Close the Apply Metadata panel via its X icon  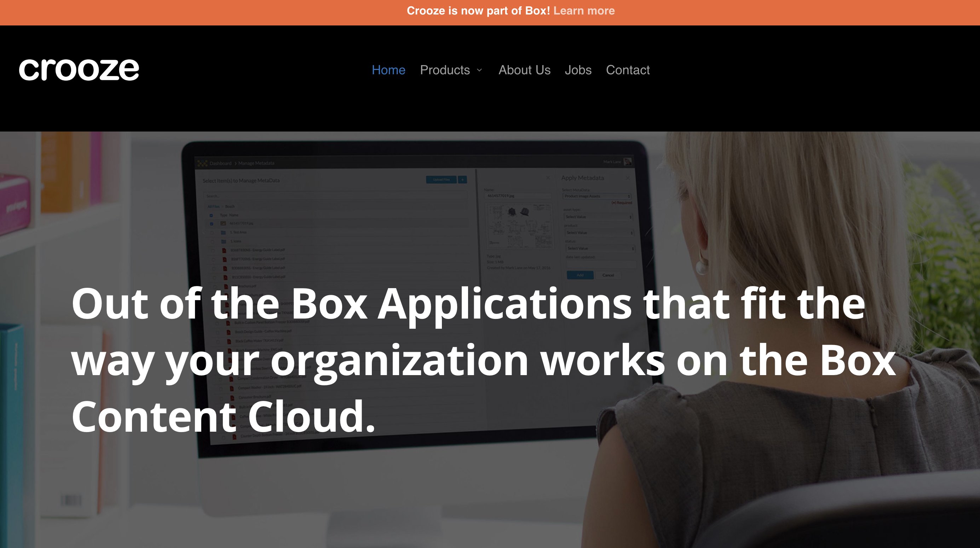click(x=628, y=178)
